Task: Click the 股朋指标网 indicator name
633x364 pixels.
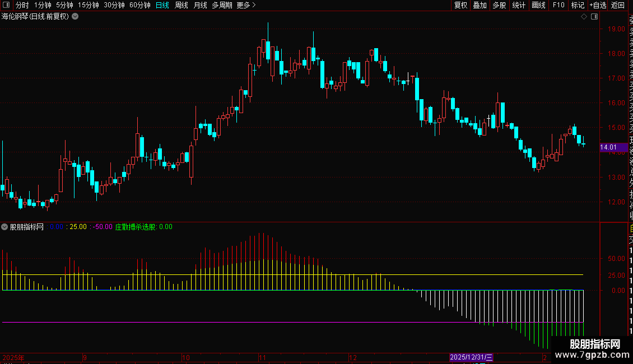Action: [27, 227]
